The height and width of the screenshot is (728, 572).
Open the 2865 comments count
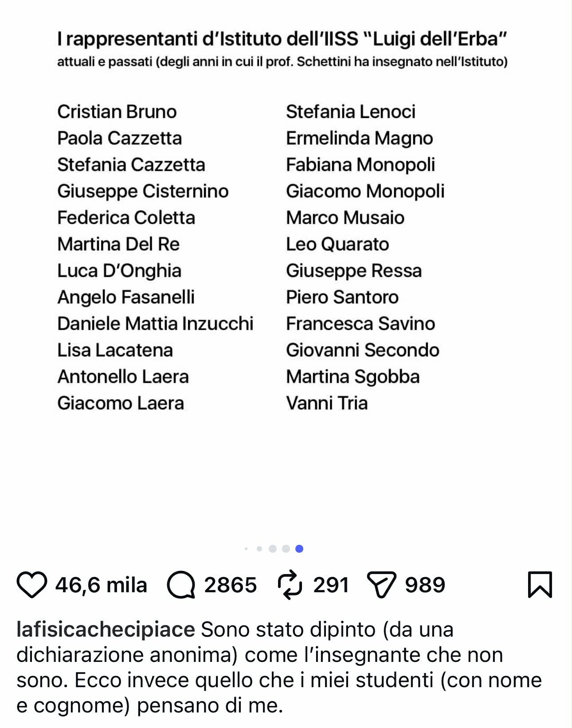pyautogui.click(x=230, y=585)
